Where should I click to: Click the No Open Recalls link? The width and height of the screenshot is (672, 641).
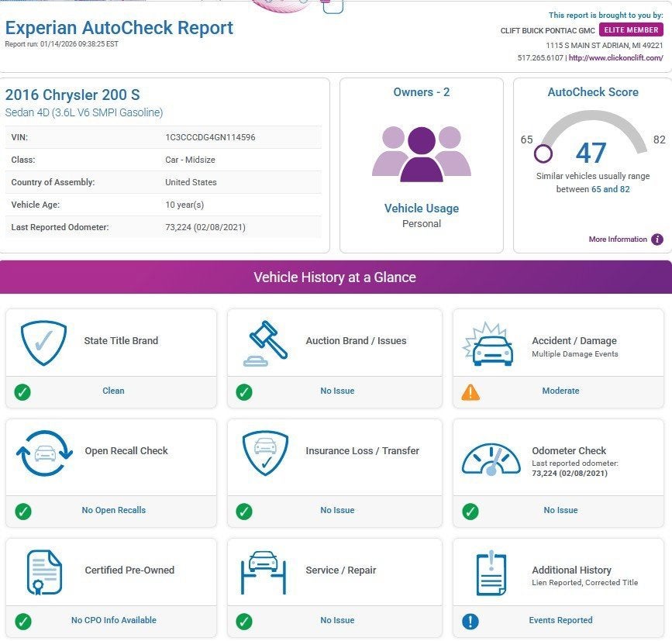[x=113, y=511]
